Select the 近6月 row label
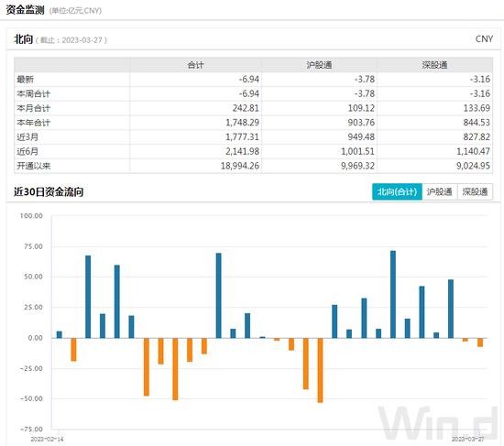 pos(27,151)
